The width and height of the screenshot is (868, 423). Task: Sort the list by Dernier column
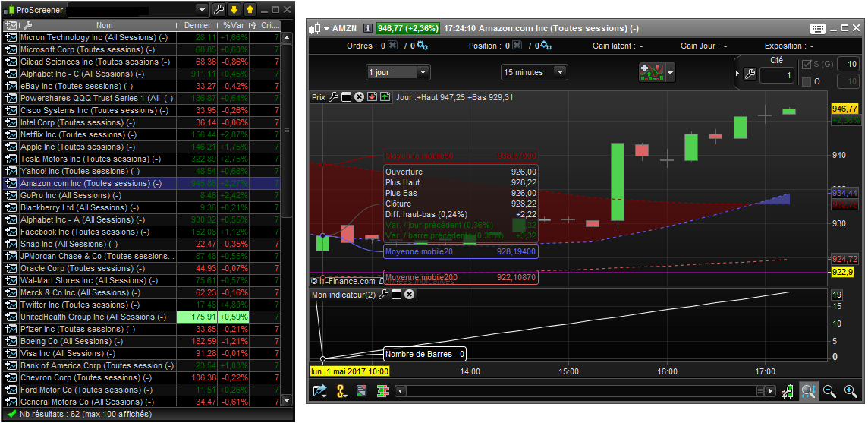(x=197, y=26)
